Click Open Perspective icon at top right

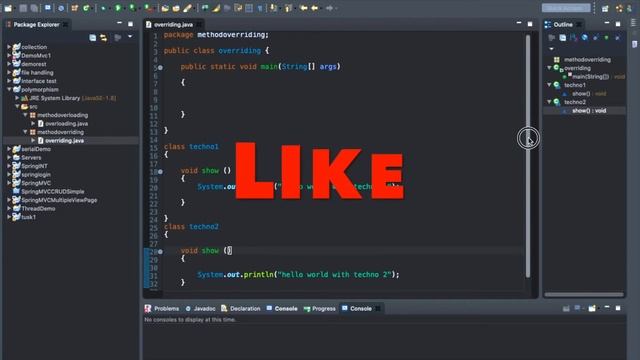pos(605,8)
